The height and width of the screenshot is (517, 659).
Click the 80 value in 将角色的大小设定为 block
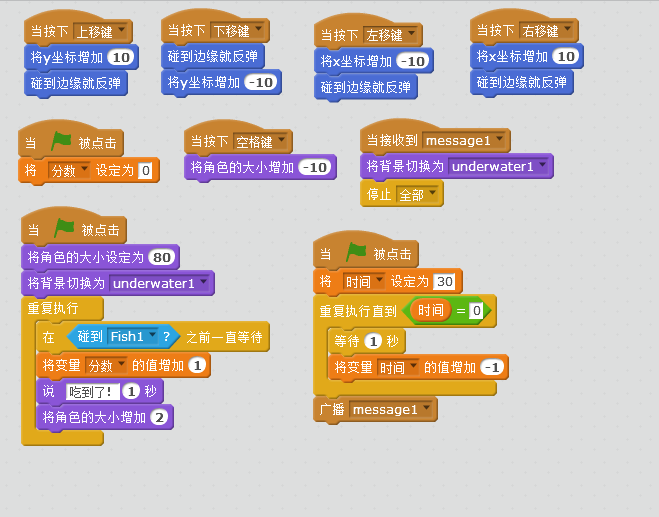coord(162,257)
